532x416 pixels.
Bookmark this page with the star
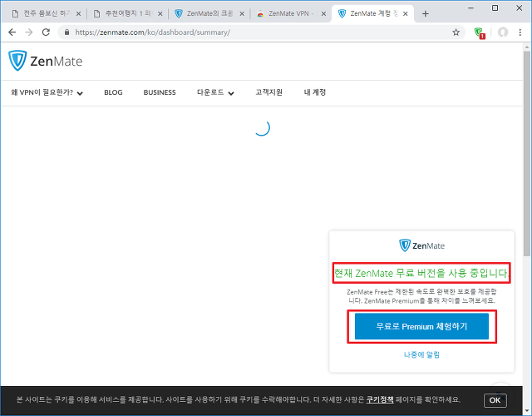(x=456, y=32)
